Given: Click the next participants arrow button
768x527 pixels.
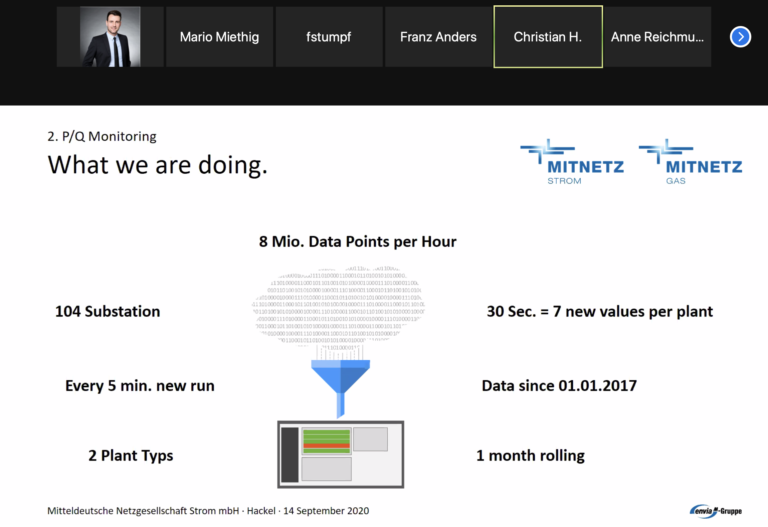Looking at the screenshot, I should pyautogui.click(x=740, y=37).
